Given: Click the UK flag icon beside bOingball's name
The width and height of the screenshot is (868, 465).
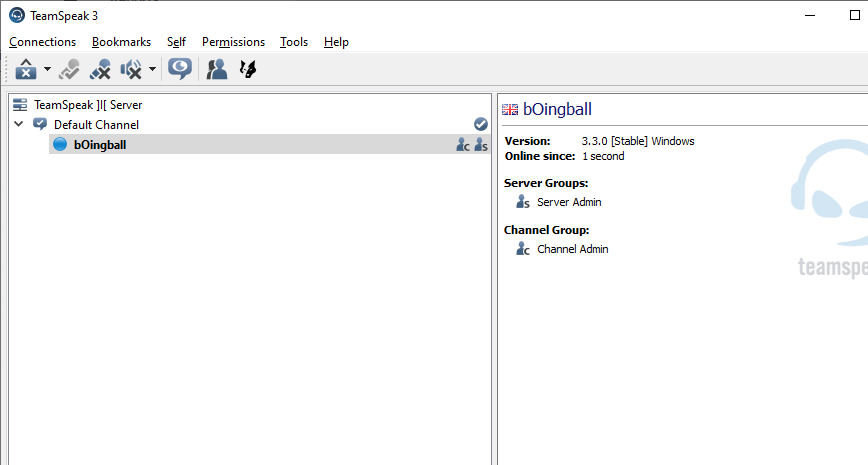Looking at the screenshot, I should [x=510, y=110].
